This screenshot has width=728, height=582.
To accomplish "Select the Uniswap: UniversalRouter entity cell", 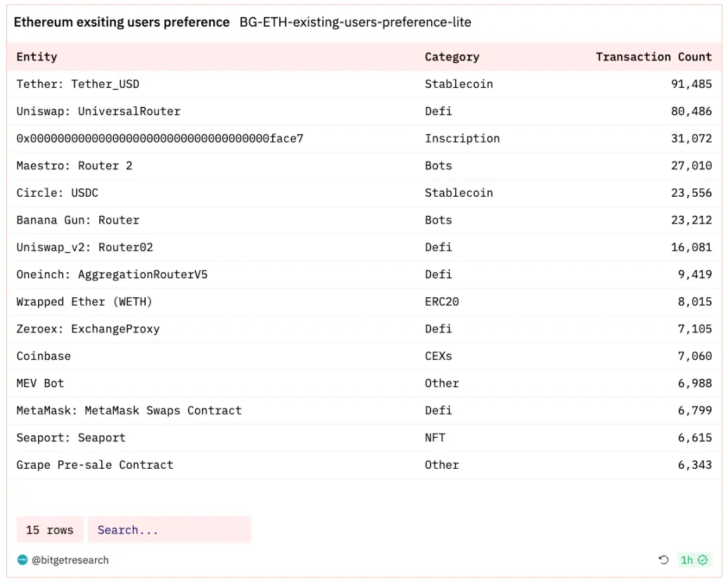I will click(98, 112).
